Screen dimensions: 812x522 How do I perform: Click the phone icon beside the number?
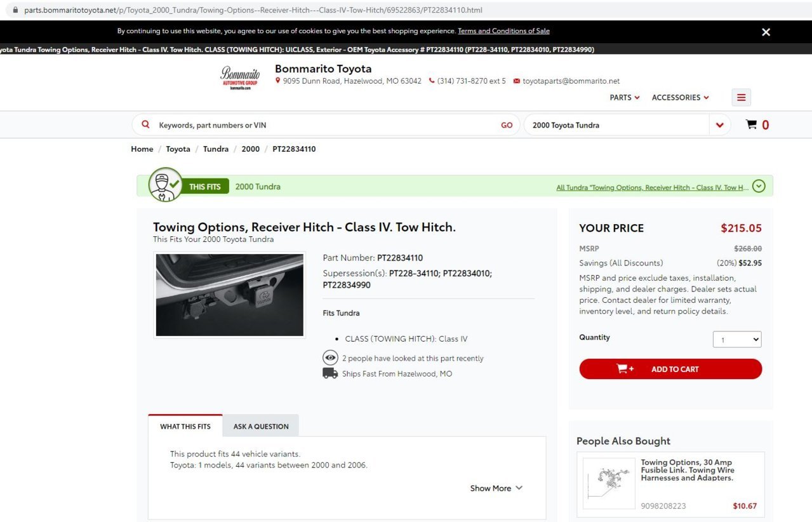tap(432, 81)
